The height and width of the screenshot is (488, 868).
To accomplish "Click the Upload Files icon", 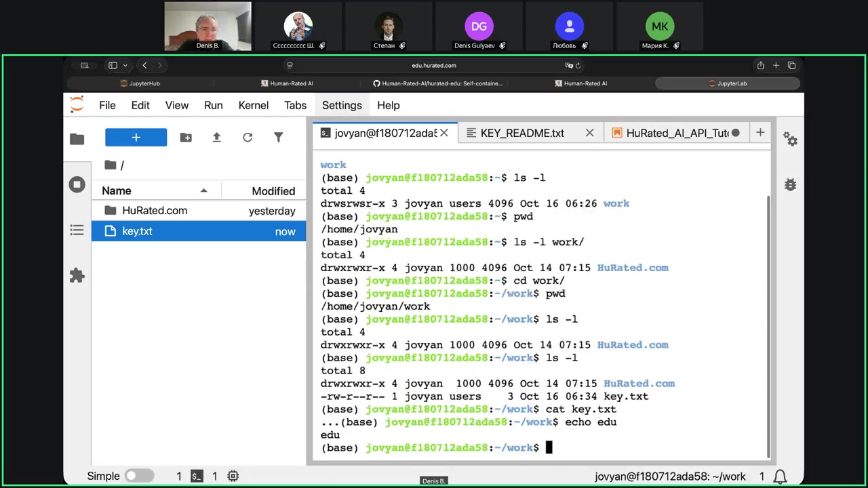I will [x=216, y=138].
